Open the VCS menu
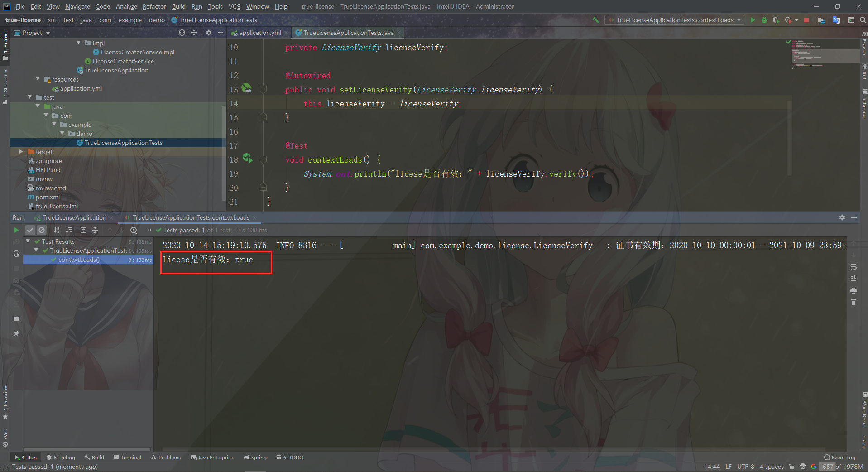Viewport: 868px width, 472px height. 234,6
